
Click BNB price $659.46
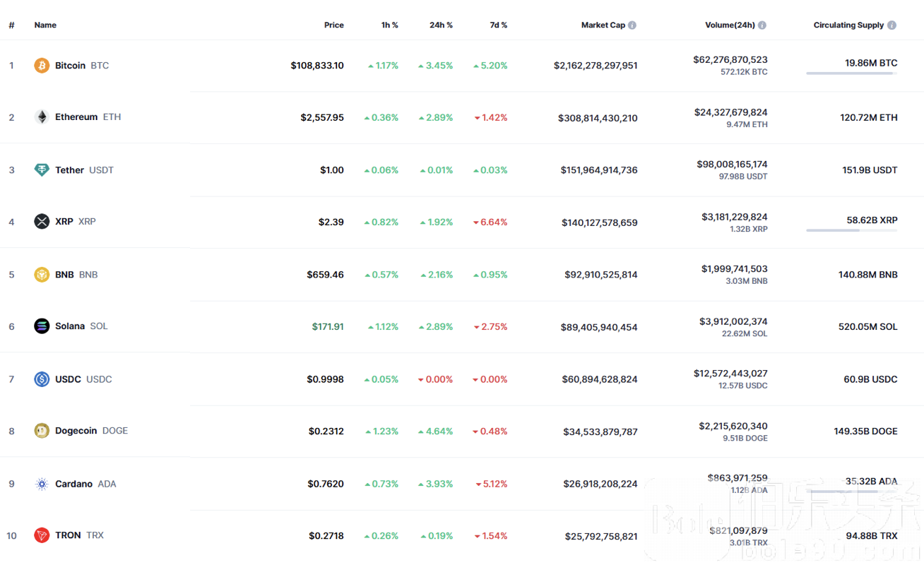coord(325,275)
